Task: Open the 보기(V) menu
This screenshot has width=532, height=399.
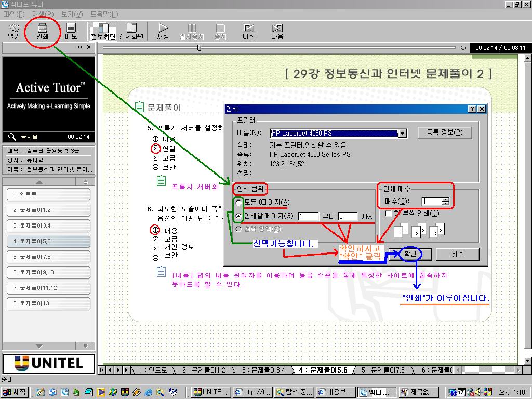Action: (x=72, y=14)
